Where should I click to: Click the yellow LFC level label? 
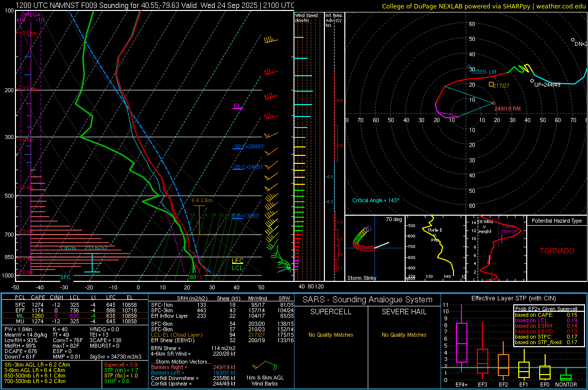[x=237, y=261]
